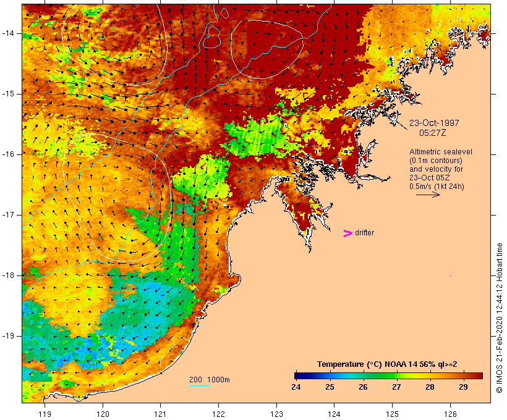Screen dimensions: 507x420
Task: Click the "(0.1m contours)" caption line
Action: click(x=436, y=161)
